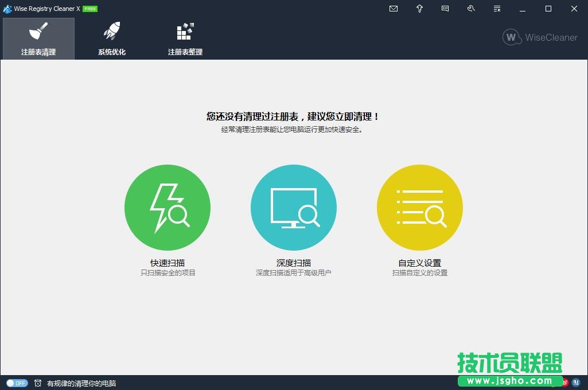588x390 pixels.
Task: Select the Deep Scan (深度扫描) teal icon
Action: (293, 207)
